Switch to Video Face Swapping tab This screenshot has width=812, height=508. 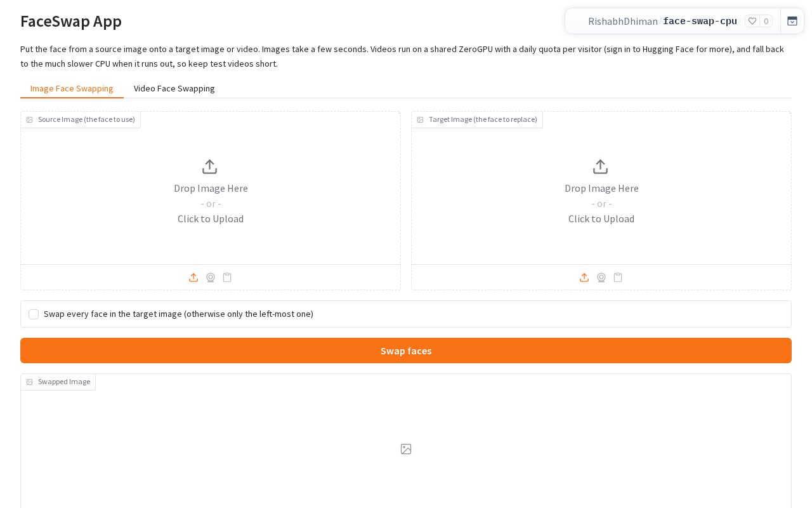coord(174,88)
